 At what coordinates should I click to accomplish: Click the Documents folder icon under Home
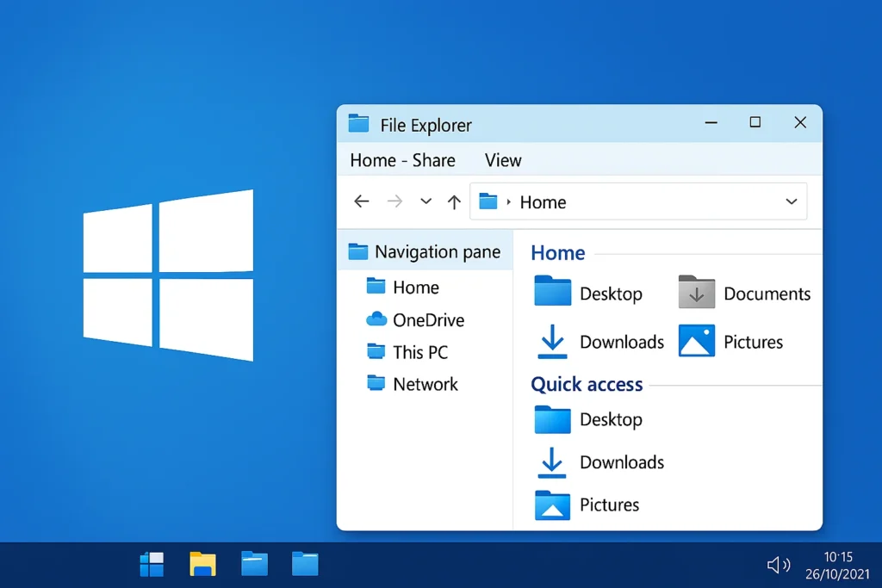(696, 291)
